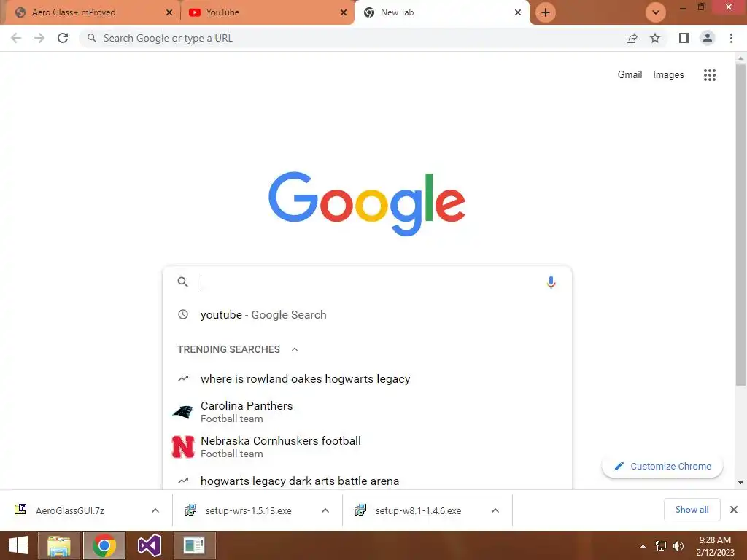Start voice search with the microphone
The image size is (747, 560).
point(551,282)
